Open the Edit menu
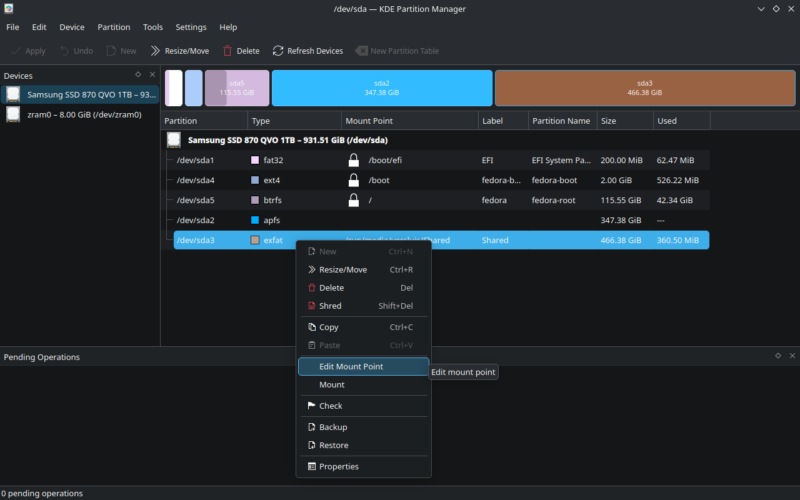 [x=39, y=27]
